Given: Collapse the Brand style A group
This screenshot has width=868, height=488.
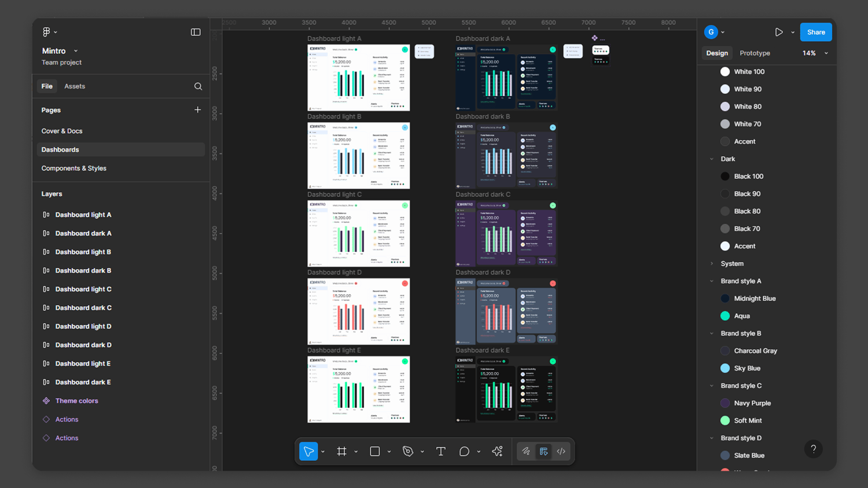Looking at the screenshot, I should [712, 281].
